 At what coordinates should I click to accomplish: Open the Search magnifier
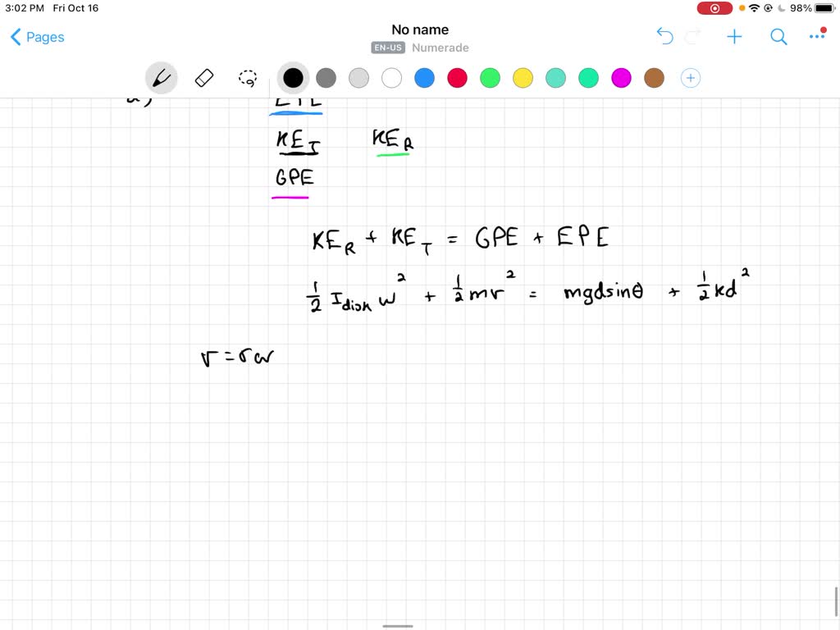(778, 37)
